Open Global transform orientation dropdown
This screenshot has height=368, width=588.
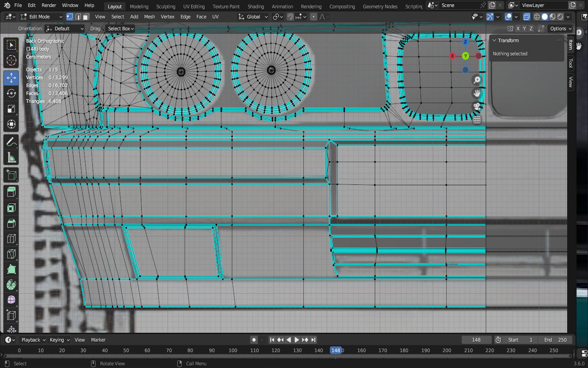(253, 17)
